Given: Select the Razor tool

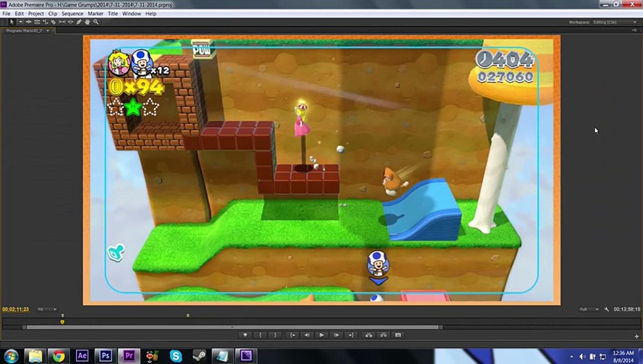Looking at the screenshot, I should 53,22.
